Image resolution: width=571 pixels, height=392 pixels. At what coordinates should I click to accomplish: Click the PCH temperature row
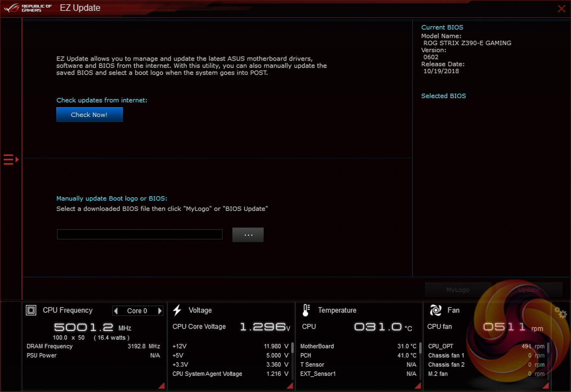(x=358, y=355)
